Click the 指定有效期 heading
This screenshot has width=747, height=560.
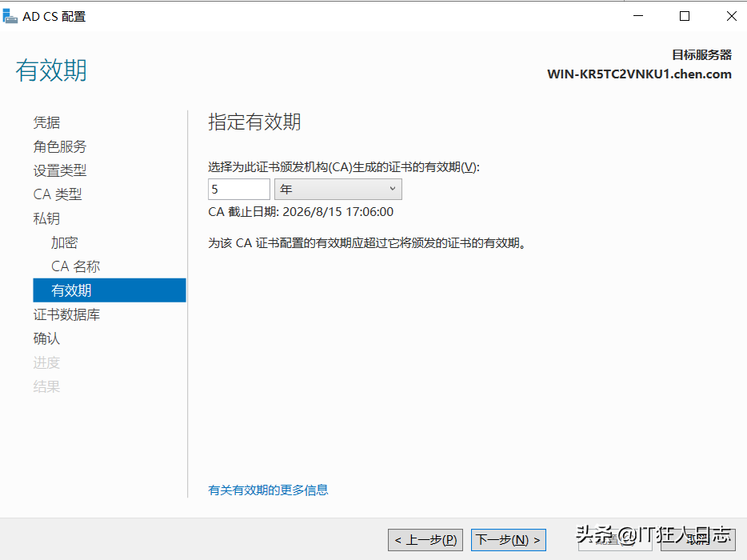tap(254, 122)
